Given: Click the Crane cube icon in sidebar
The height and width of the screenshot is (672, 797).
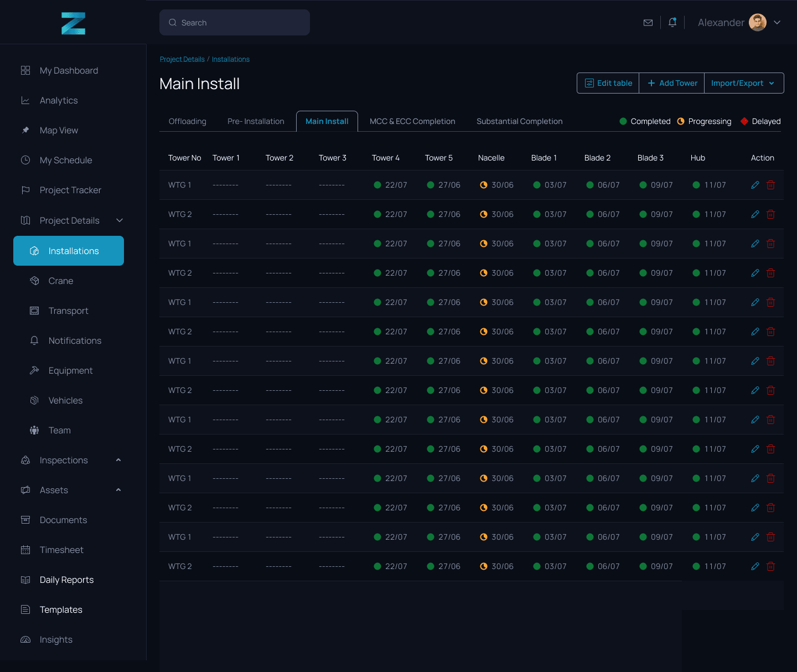Looking at the screenshot, I should (x=34, y=281).
